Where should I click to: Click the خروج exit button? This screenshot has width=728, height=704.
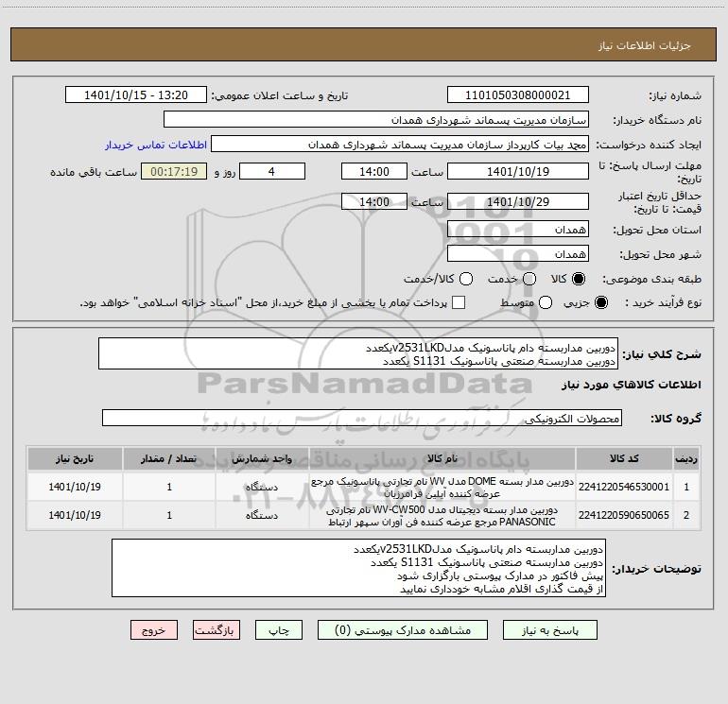tap(154, 630)
